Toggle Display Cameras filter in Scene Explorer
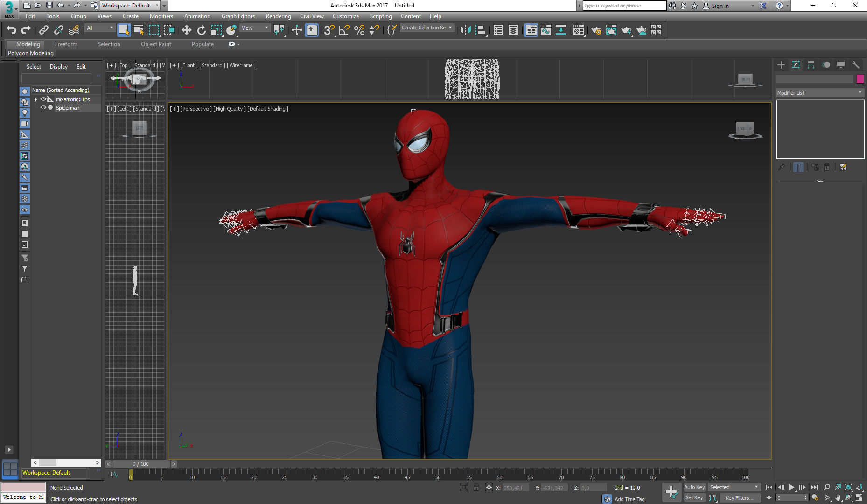 (x=25, y=124)
